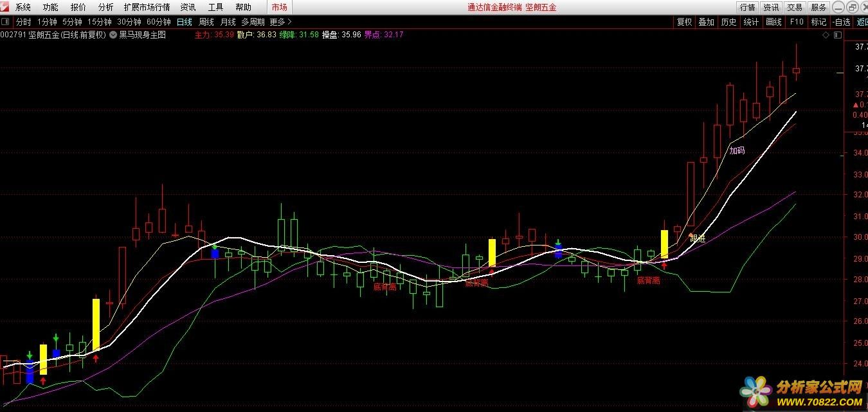Click the 交易 button

(x=795, y=7)
